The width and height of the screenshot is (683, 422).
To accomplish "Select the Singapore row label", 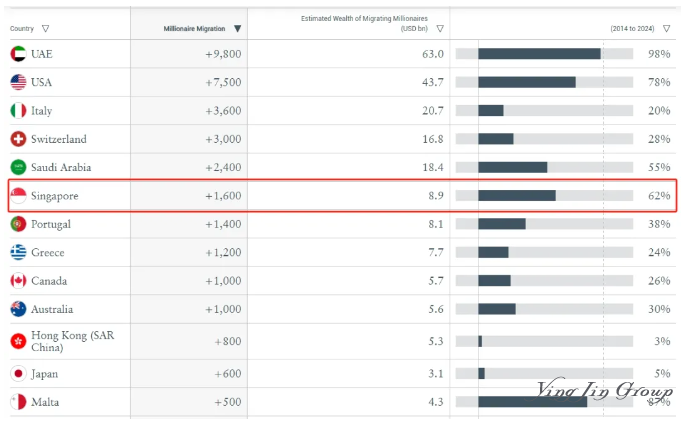I will (x=54, y=196).
